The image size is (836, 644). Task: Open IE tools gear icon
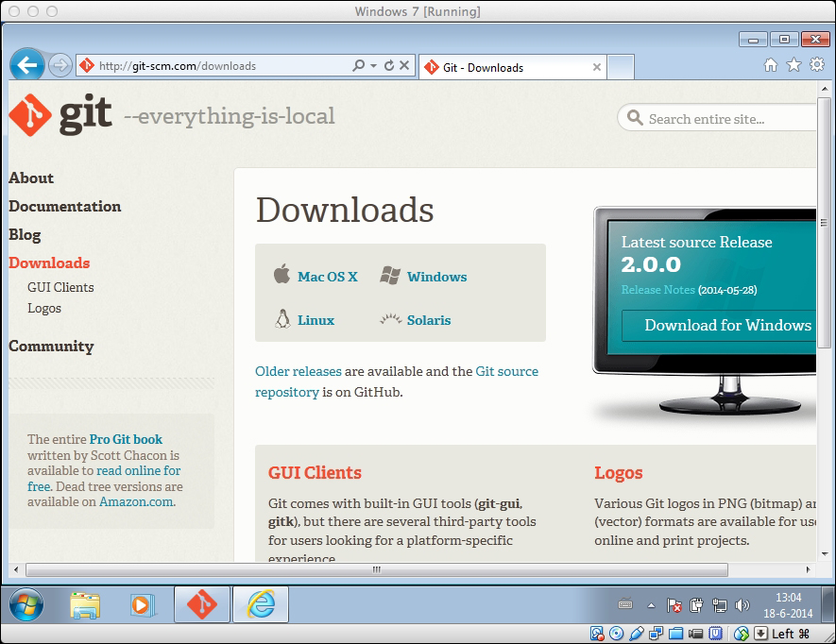tap(815, 65)
